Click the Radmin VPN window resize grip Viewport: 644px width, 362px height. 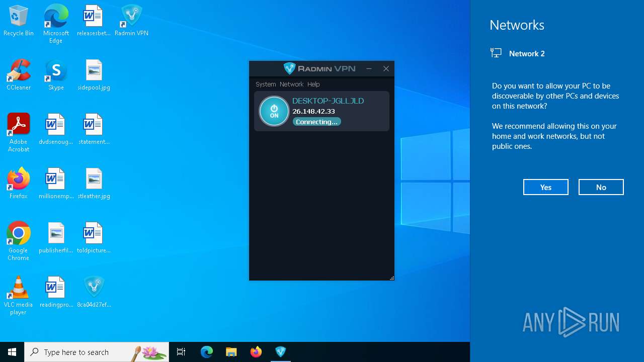point(391,278)
